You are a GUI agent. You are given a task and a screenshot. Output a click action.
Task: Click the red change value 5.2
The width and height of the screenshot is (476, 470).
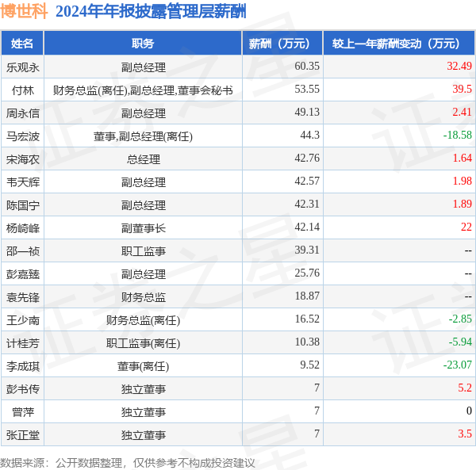465,388
